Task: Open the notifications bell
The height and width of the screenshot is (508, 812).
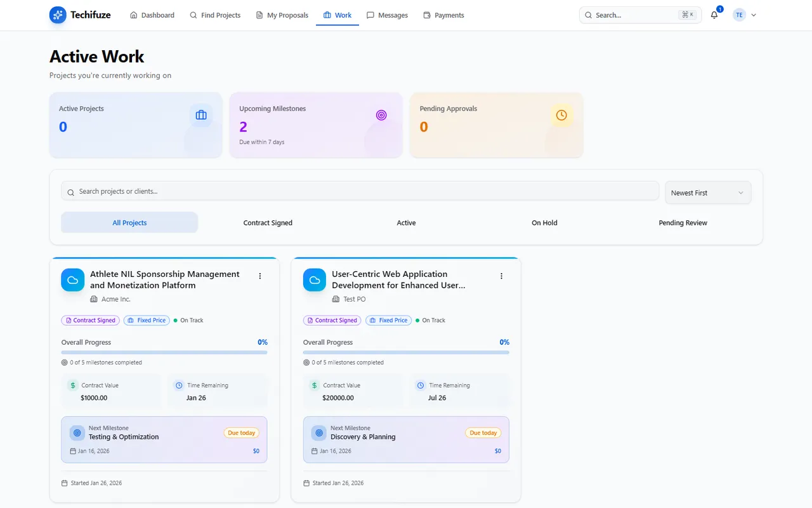Action: pyautogui.click(x=714, y=15)
